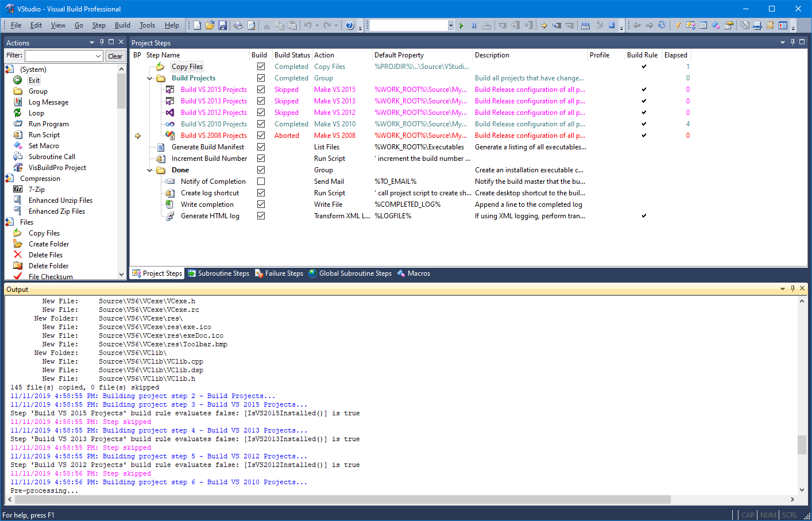Click the Exit action icon in Actions

pyautogui.click(x=18, y=80)
